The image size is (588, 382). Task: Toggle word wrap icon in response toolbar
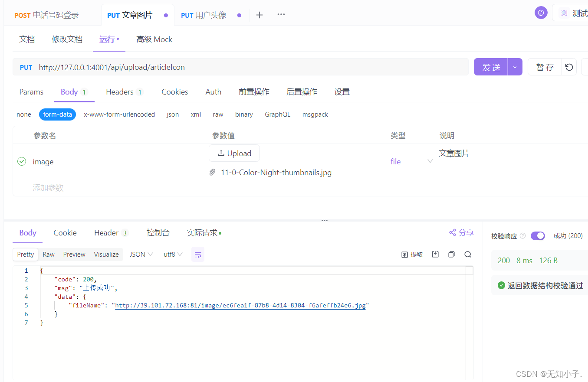pyautogui.click(x=198, y=255)
